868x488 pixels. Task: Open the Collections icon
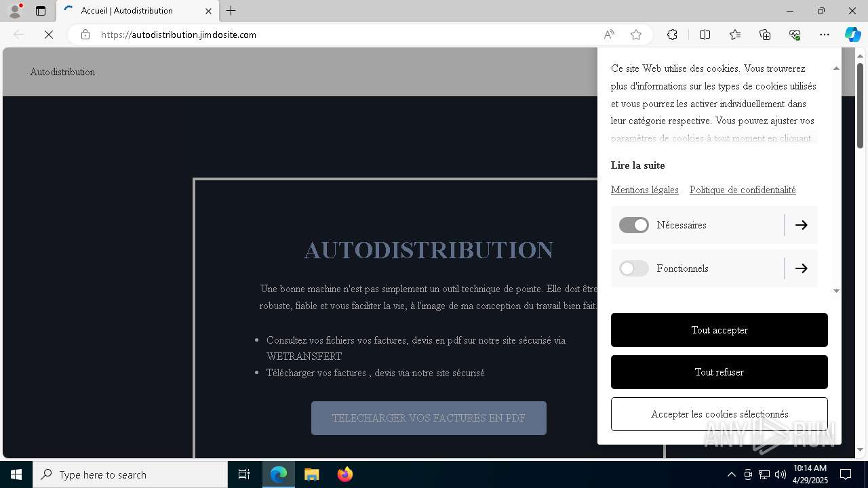coord(765,35)
